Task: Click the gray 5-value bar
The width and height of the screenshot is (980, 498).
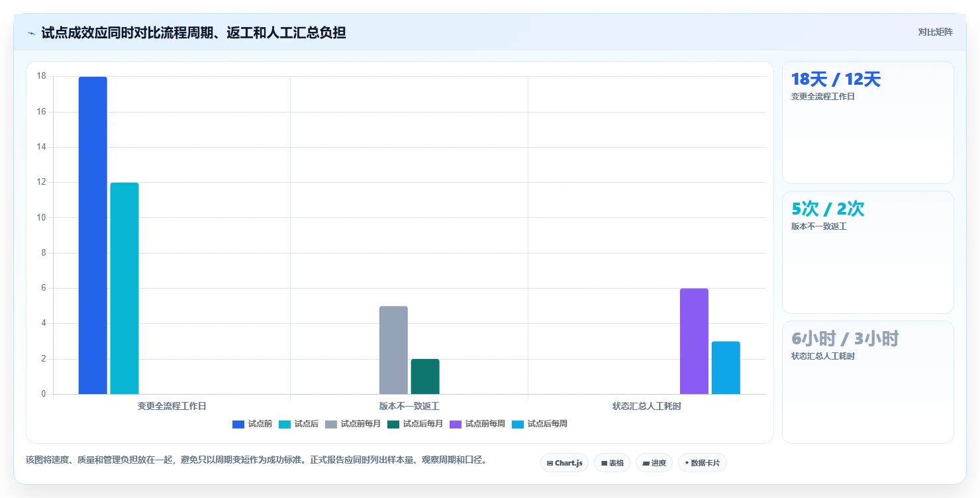Action: pyautogui.click(x=393, y=350)
